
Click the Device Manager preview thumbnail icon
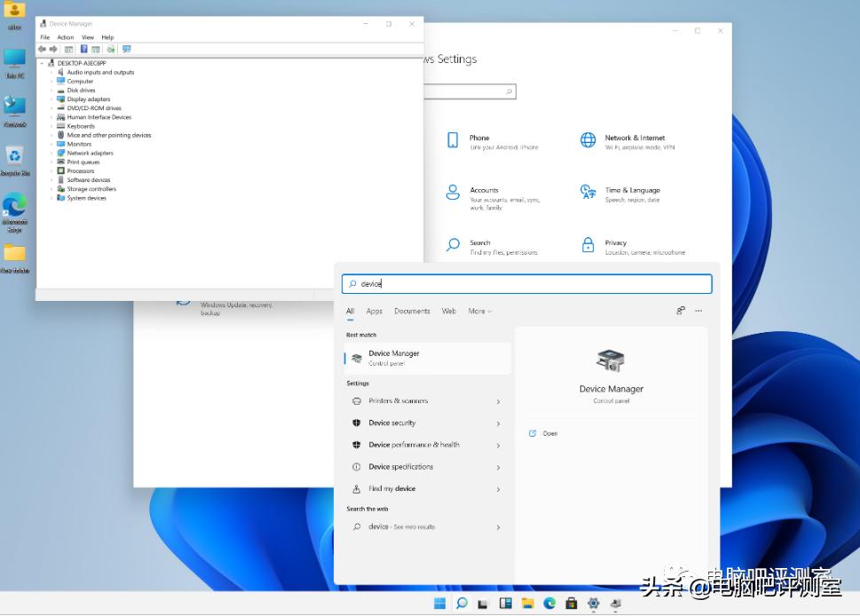pyautogui.click(x=611, y=359)
